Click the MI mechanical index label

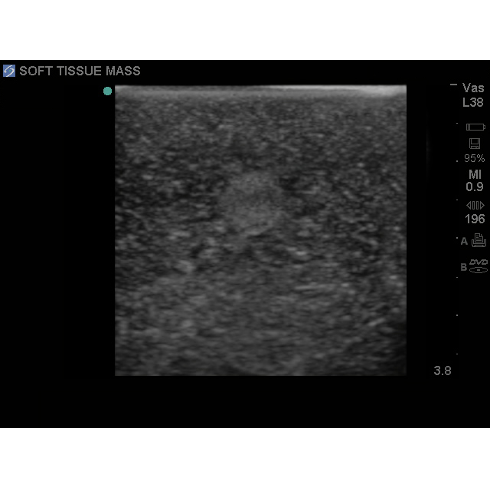475,174
